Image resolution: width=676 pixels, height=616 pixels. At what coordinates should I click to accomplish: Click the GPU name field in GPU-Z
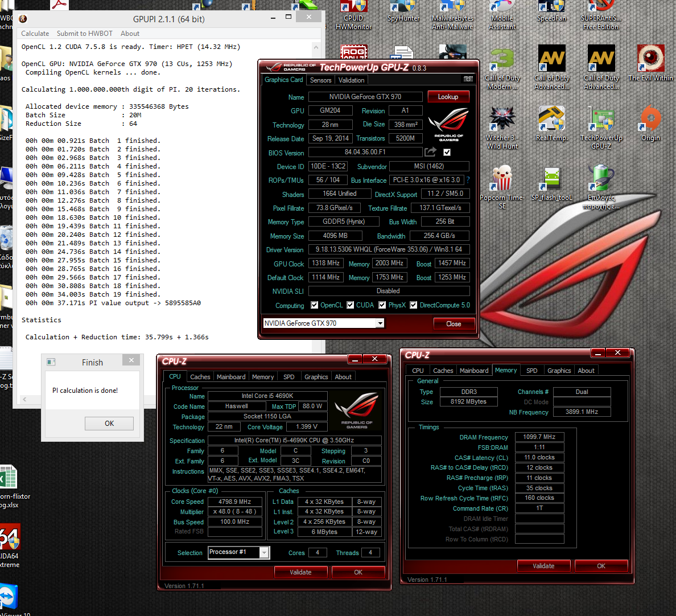365,97
